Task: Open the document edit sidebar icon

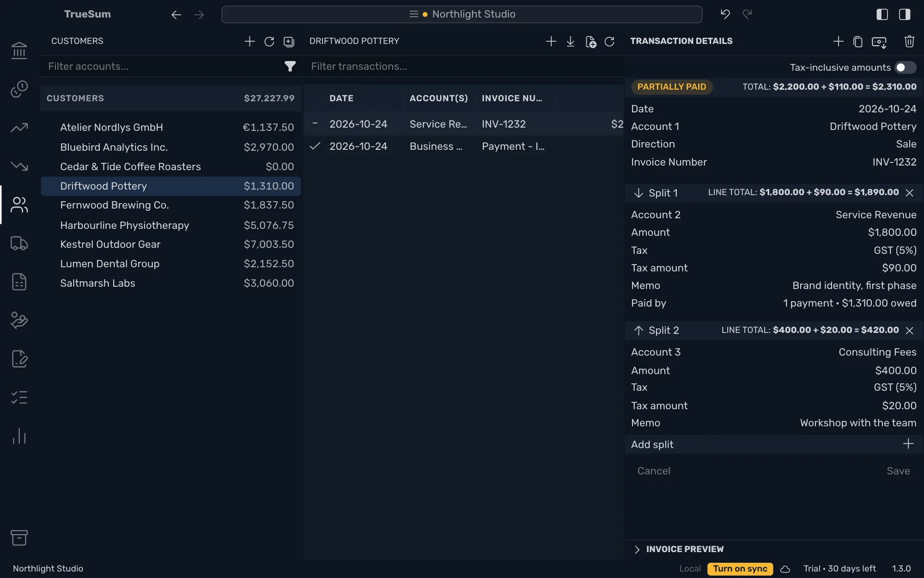Action: [19, 359]
